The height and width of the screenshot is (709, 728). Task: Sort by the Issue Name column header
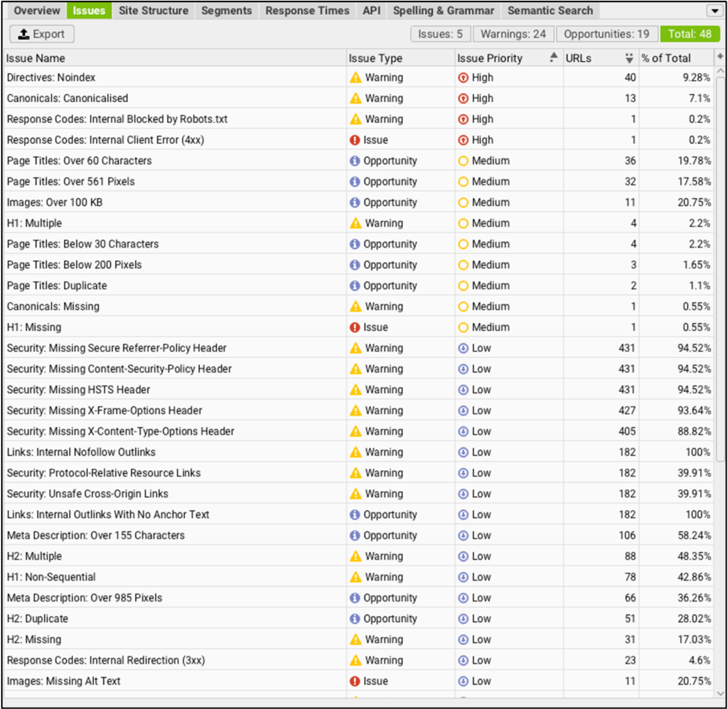coord(175,58)
